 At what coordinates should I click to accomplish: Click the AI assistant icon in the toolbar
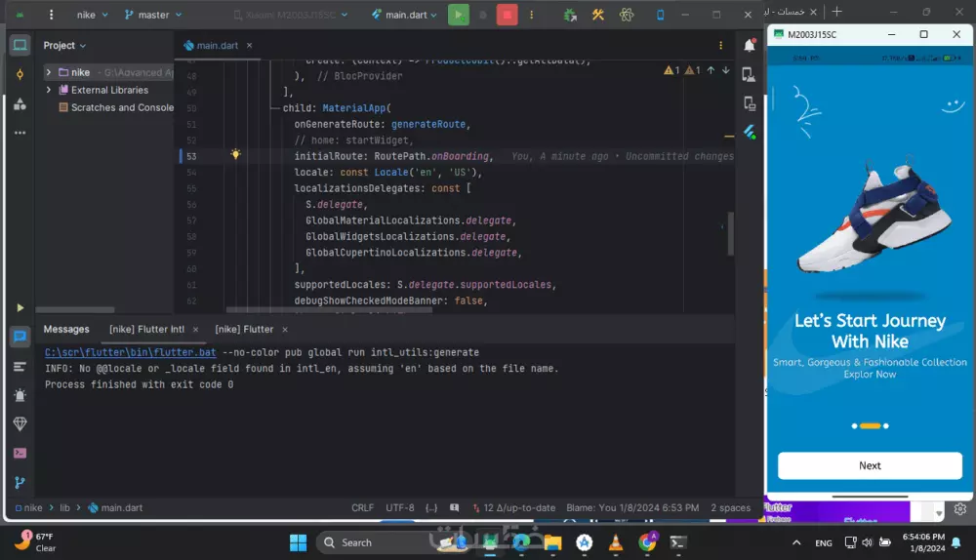click(x=627, y=15)
